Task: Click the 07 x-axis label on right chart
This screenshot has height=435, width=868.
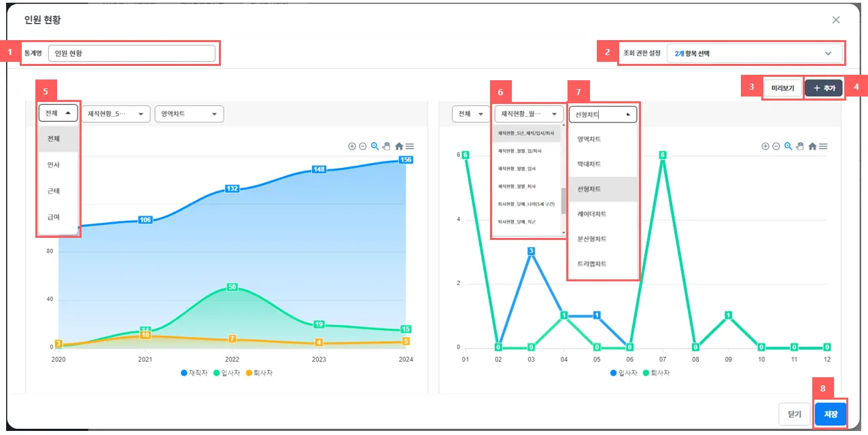Action: (x=663, y=359)
